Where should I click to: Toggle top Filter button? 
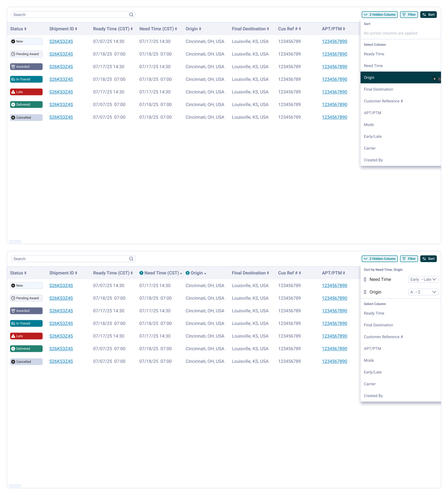point(409,15)
